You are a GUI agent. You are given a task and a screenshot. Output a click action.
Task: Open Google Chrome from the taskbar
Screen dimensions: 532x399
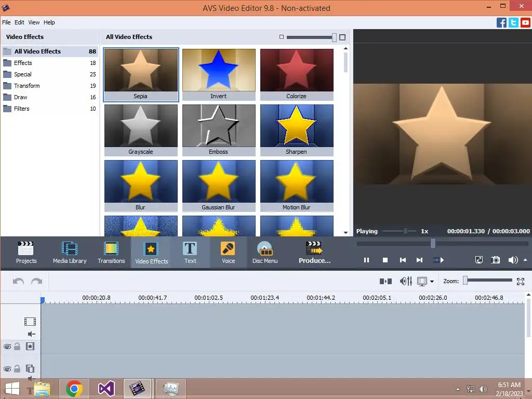tap(74, 389)
